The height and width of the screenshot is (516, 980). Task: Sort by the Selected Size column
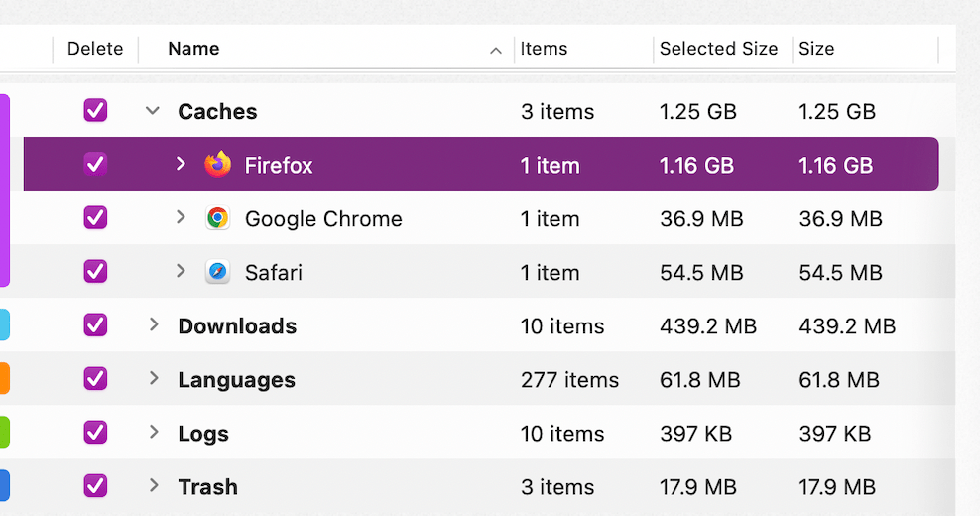pos(718,49)
